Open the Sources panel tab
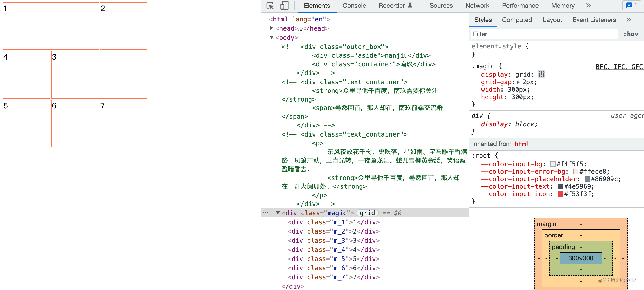Image resolution: width=644 pixels, height=290 pixels. [441, 6]
